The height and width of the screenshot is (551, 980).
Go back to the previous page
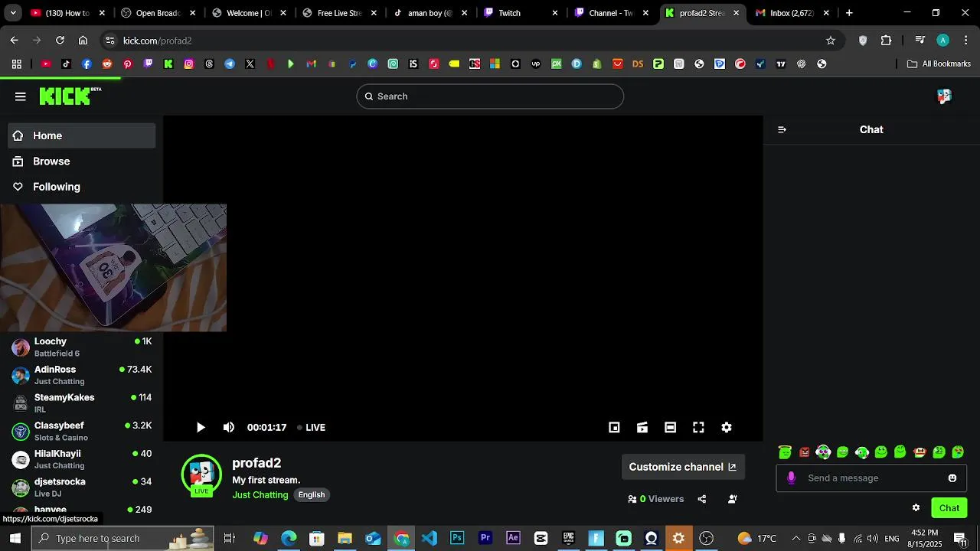click(x=14, y=41)
